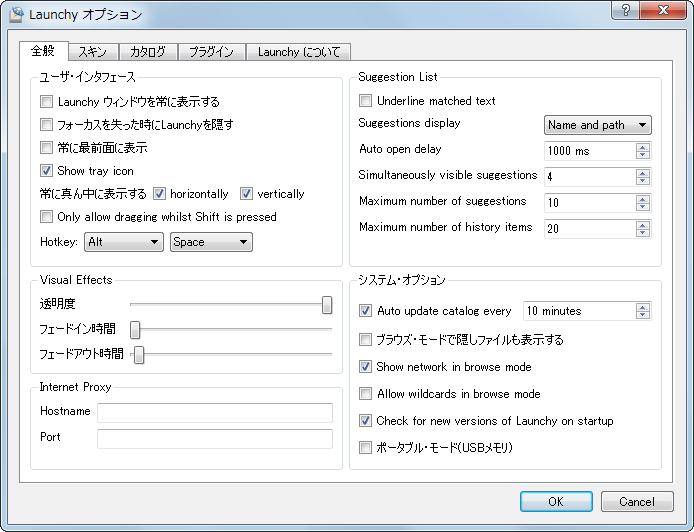Open the カタログ tab
Screen dimensions: 694x532
(148, 52)
